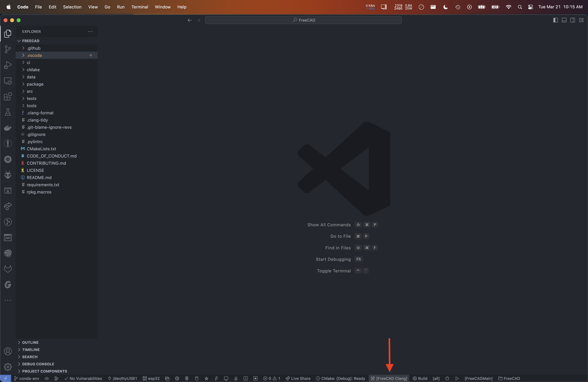Click the CMake Build button
588x382 pixels.
420,378
